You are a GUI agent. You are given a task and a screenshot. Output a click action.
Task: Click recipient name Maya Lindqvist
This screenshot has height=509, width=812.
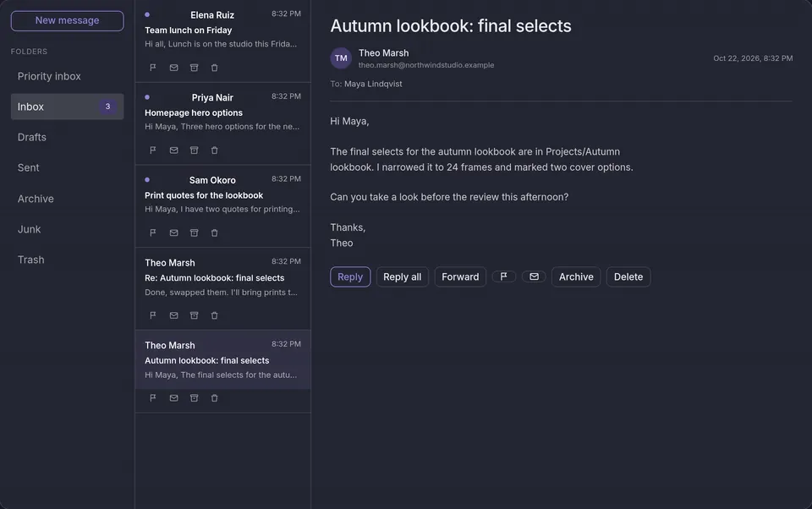[x=373, y=84]
